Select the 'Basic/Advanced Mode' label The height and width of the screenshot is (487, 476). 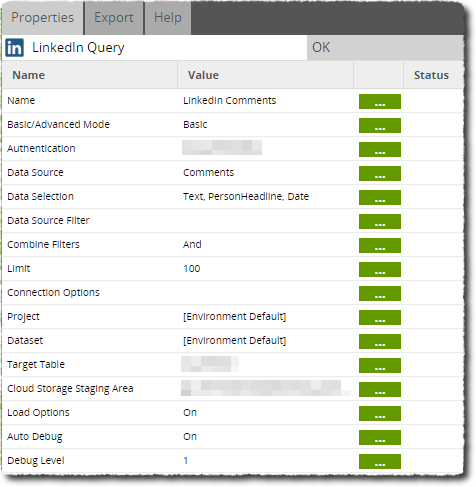pos(58,124)
